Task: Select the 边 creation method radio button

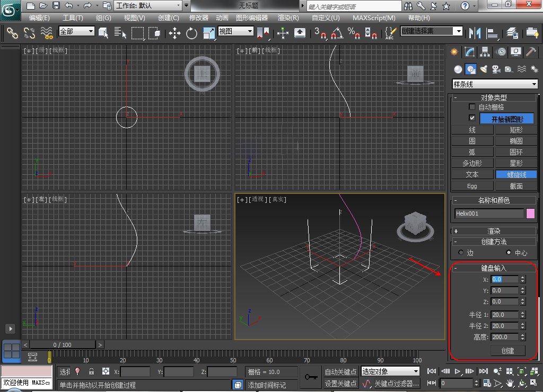Action: coord(460,253)
